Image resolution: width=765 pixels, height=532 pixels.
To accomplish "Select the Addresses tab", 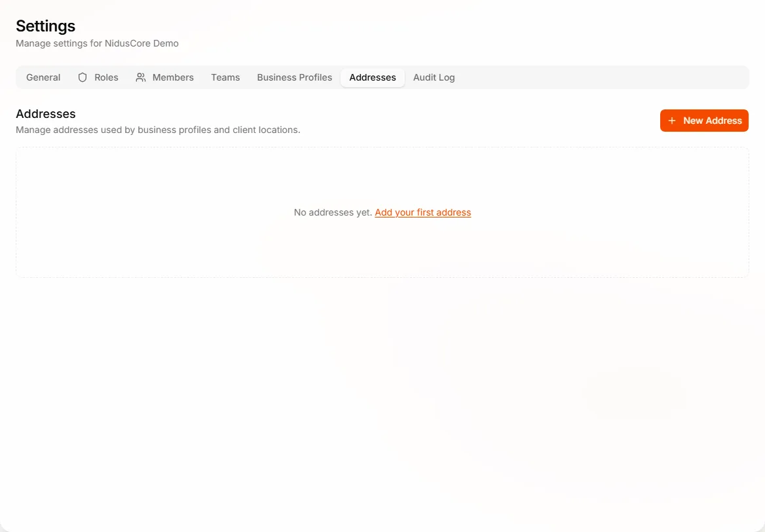I will click(372, 77).
